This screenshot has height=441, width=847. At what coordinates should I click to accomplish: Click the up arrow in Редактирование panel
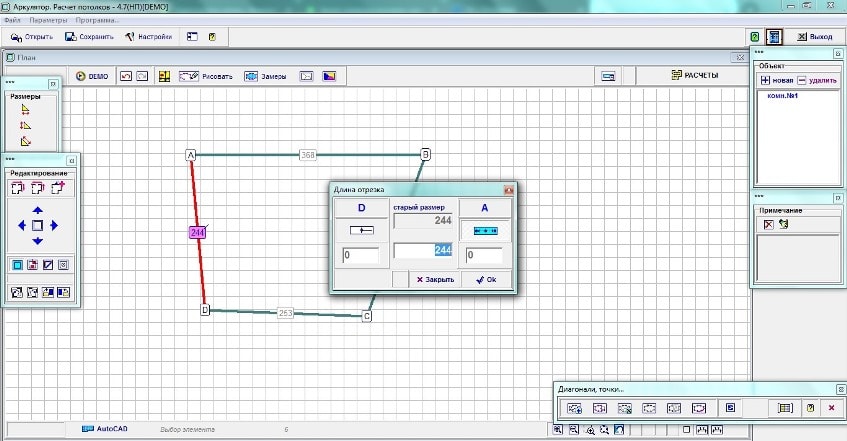[37, 210]
